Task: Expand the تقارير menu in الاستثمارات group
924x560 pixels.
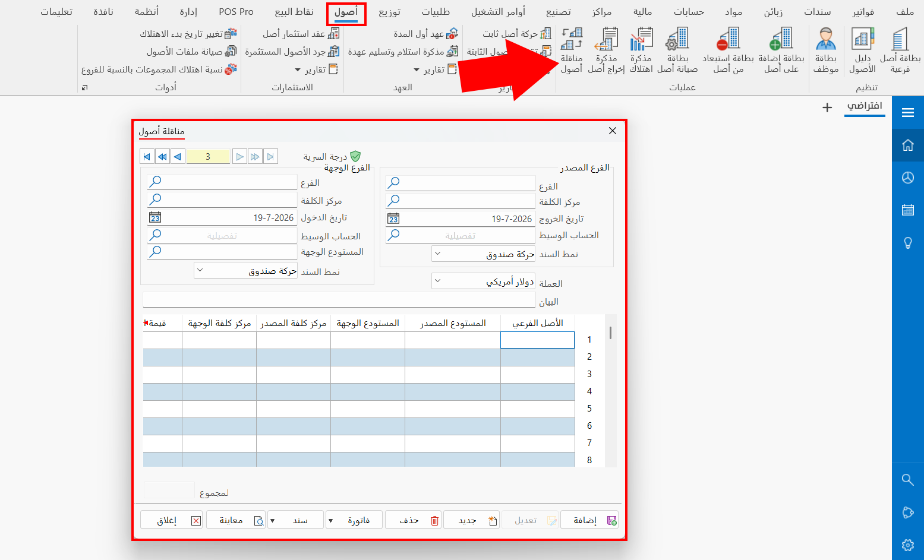Action: coord(317,69)
